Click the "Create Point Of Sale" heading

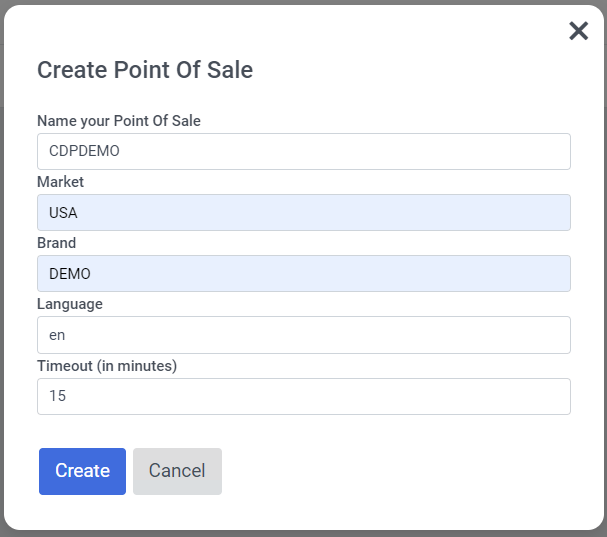[x=145, y=70]
